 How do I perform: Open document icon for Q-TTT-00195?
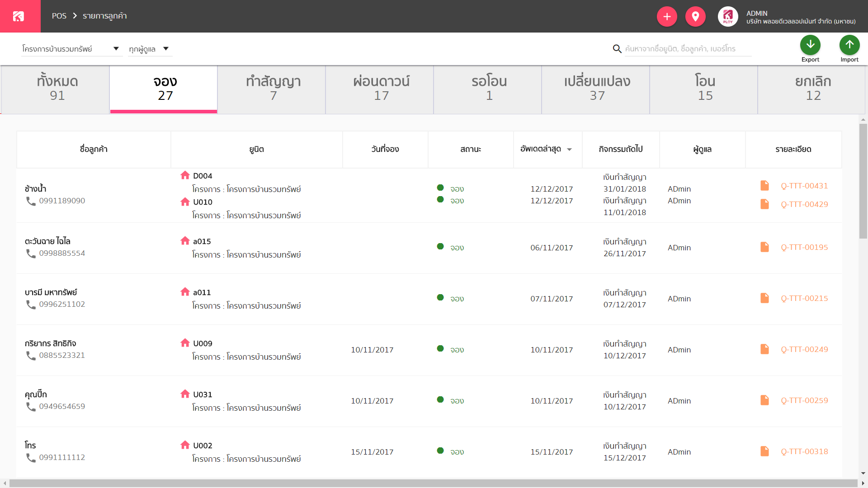[764, 247]
